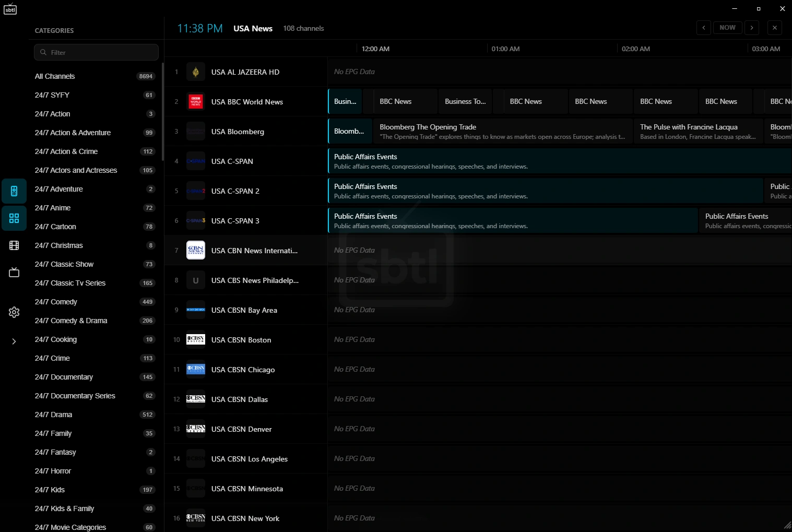Open the TV series sidebar icon
The height and width of the screenshot is (532, 792).
[14, 273]
